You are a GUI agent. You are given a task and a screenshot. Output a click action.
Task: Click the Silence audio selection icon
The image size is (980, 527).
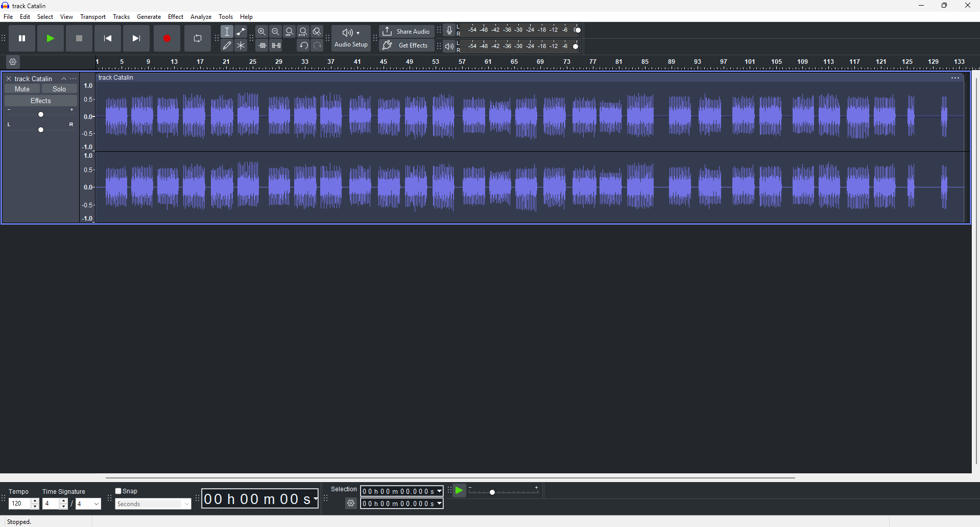coord(276,46)
